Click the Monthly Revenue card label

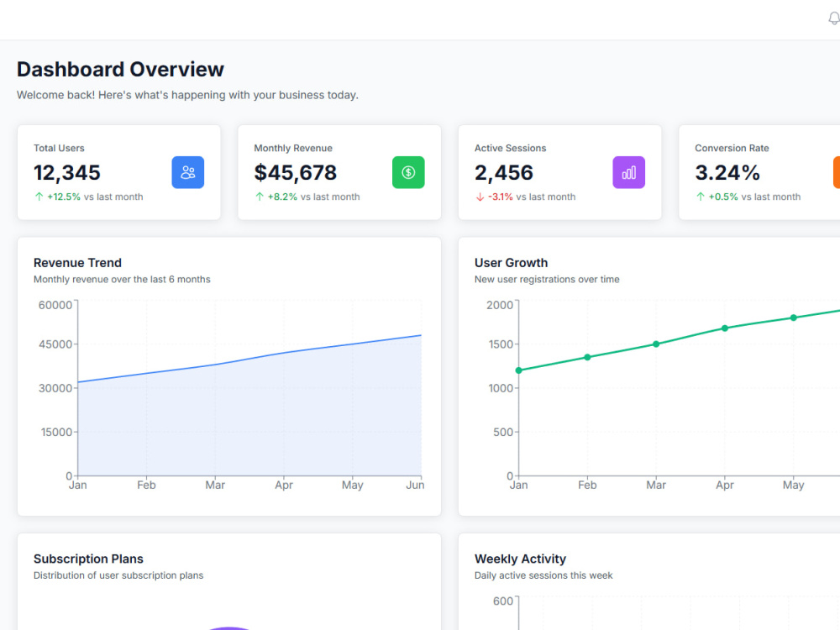(293, 148)
